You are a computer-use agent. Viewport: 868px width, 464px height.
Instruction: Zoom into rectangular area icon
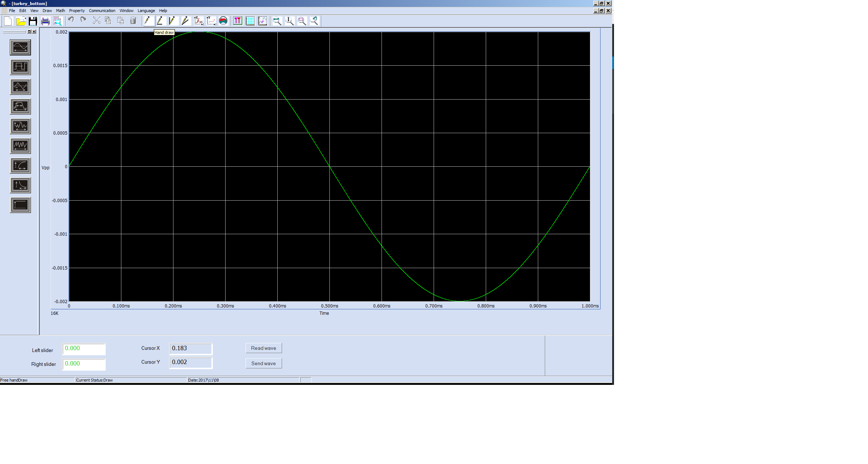[x=302, y=21]
